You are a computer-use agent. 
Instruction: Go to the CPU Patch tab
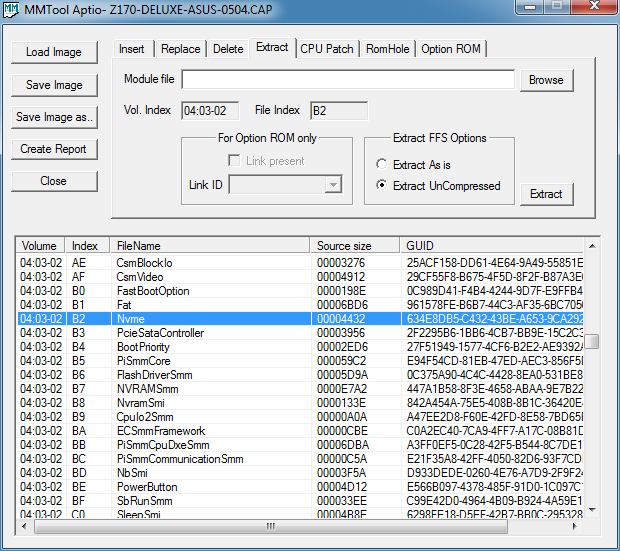327,49
